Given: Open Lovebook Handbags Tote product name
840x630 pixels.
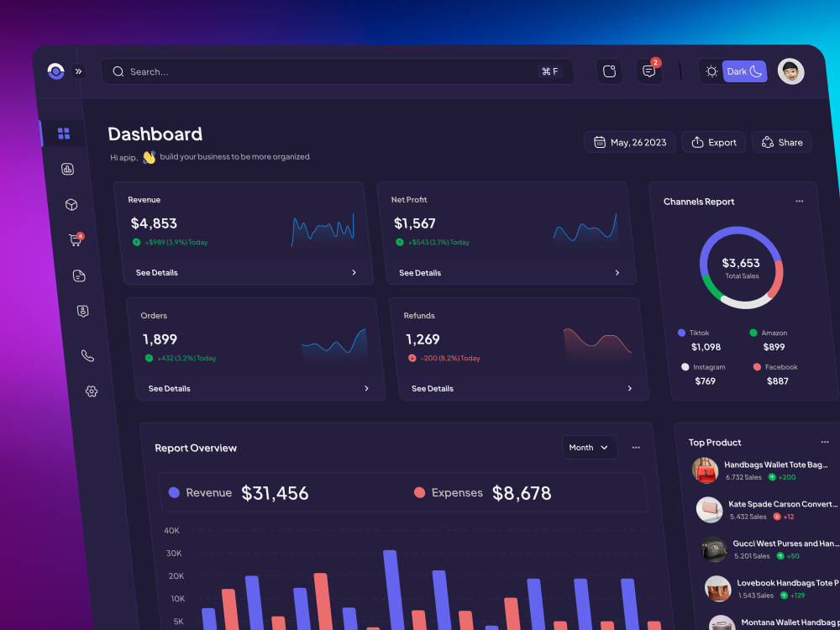Looking at the screenshot, I should 789,583.
